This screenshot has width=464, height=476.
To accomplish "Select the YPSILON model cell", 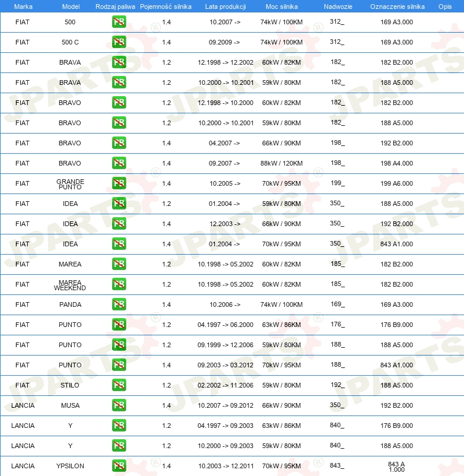I will (x=70, y=466).
